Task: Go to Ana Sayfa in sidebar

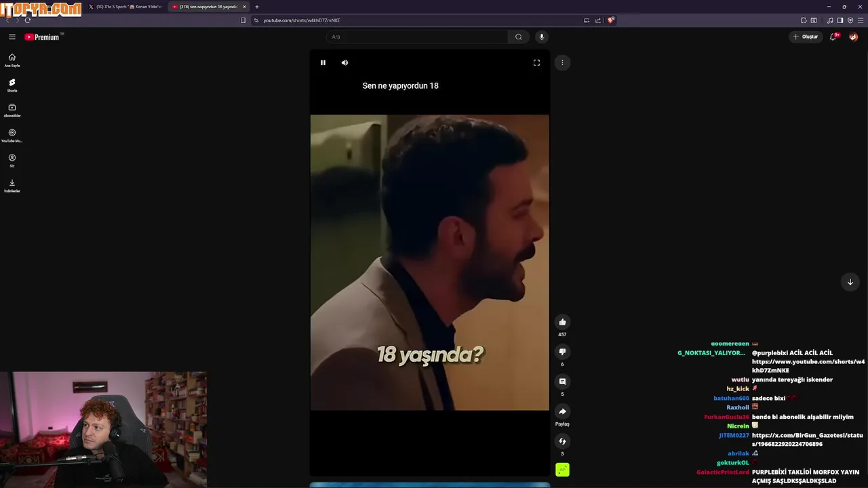Action: tap(12, 60)
